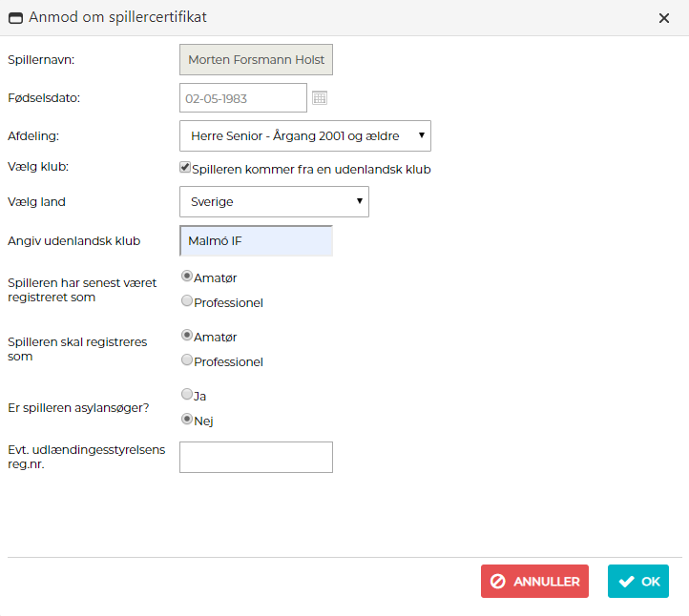The height and width of the screenshot is (616, 689).
Task: Click the Spillernavn field with Morten Forsmann Holst
Action: (256, 59)
